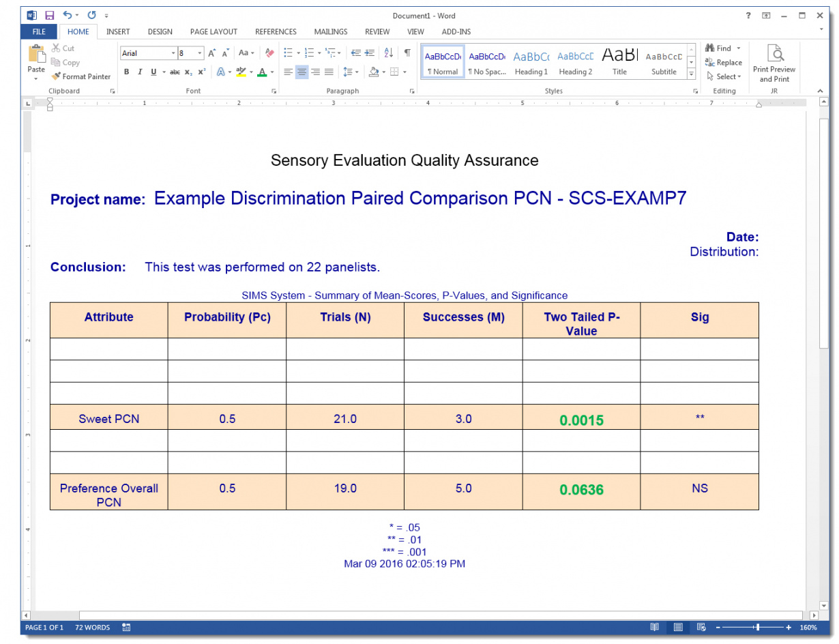Click the Two Tailed P-Value 0.0015 cell

[x=581, y=420]
